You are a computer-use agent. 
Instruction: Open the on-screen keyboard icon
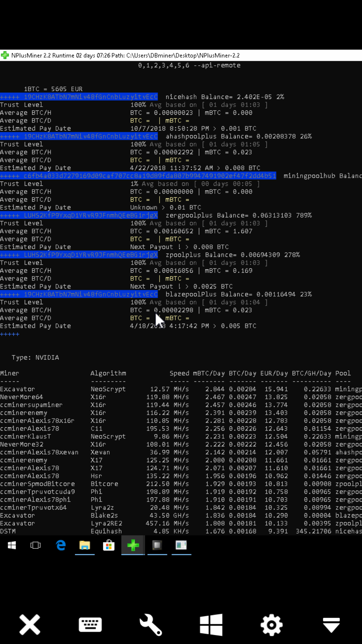(x=90, y=625)
